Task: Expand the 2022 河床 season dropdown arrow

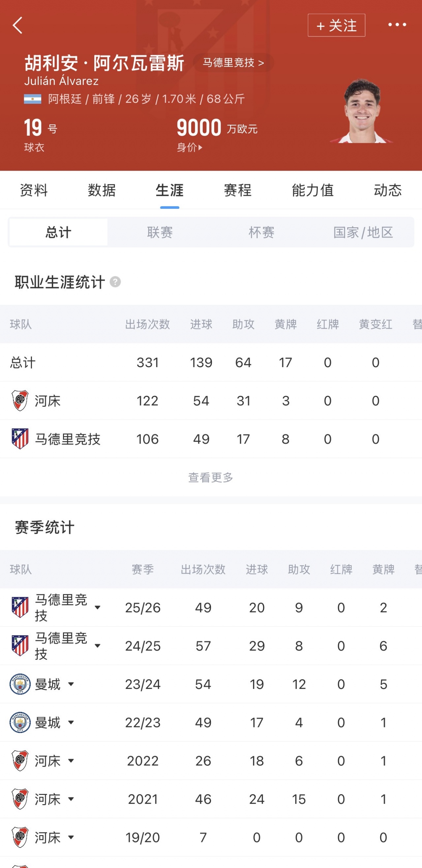Action: point(71,761)
